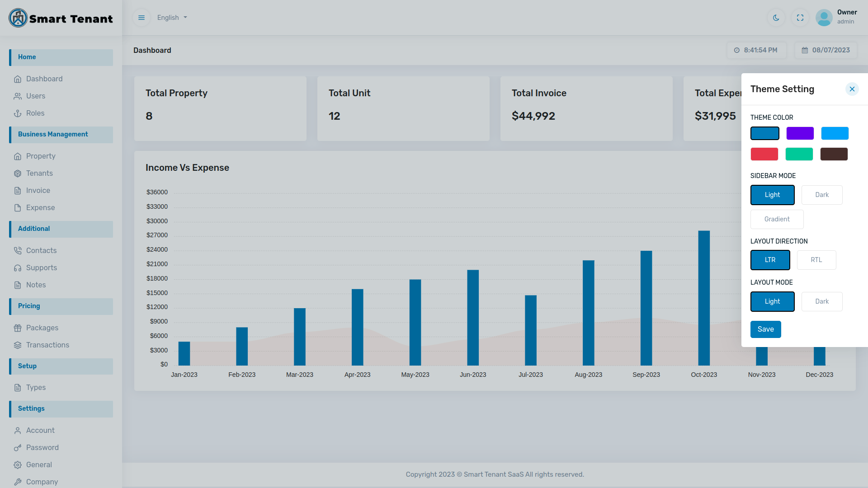868x488 pixels.
Task: Select the Tenants icon
Action: (18, 173)
